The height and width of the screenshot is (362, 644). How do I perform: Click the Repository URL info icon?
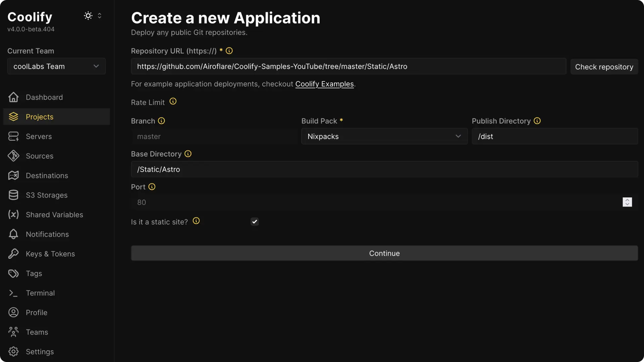pyautogui.click(x=229, y=51)
